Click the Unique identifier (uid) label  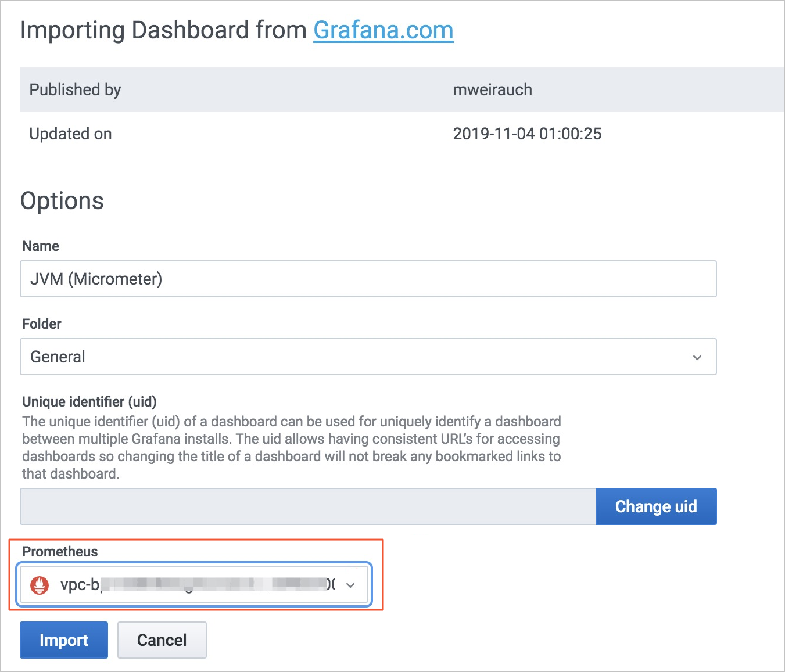click(x=89, y=401)
